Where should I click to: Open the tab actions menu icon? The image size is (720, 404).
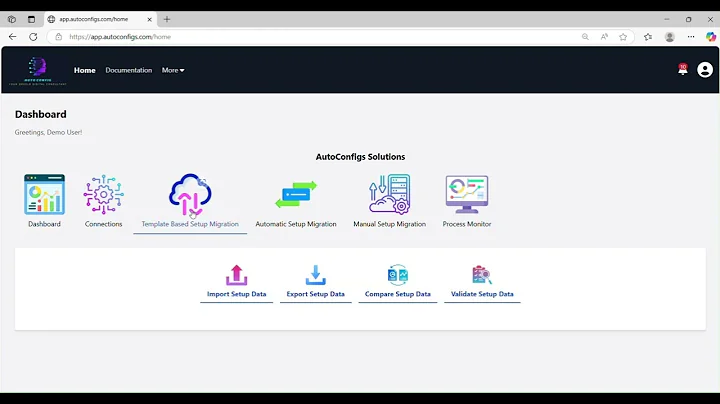(31, 19)
